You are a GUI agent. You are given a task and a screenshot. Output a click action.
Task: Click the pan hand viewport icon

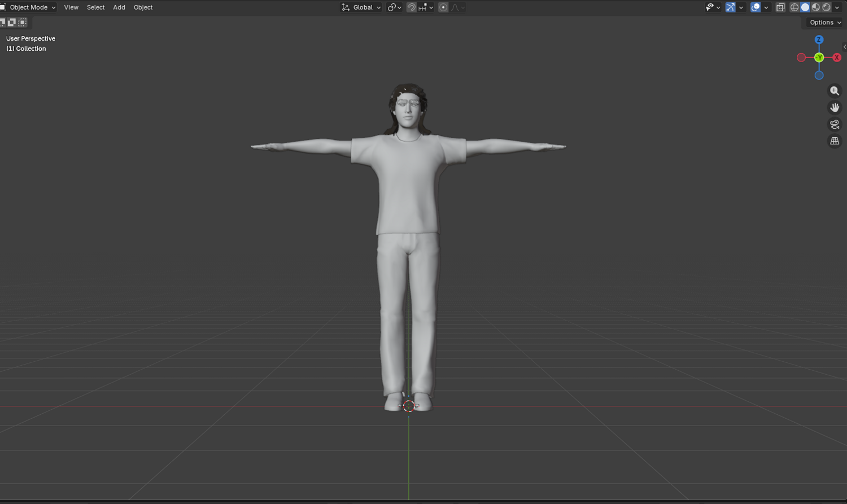[x=835, y=107]
